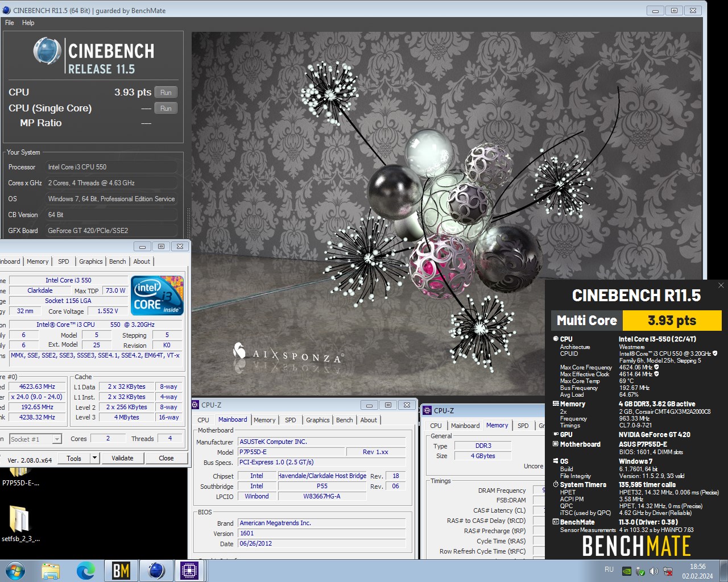Open Bench tab in left CPU-Z window

click(x=118, y=261)
